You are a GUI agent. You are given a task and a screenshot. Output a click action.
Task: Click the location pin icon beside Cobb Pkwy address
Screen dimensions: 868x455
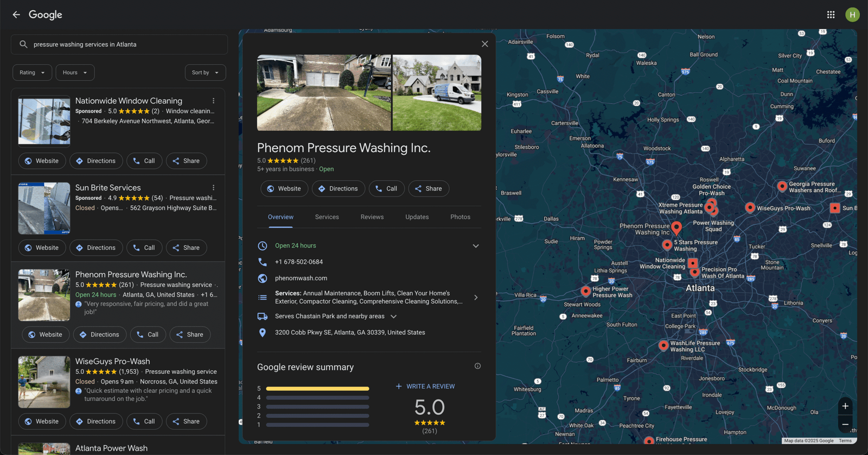(263, 332)
